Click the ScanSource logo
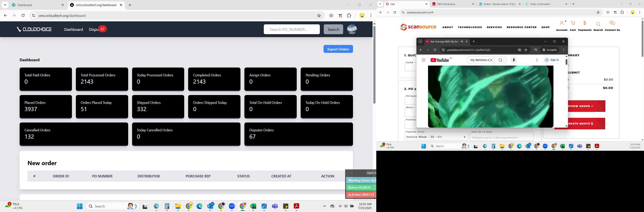Viewport: 644px width, 212px height. click(x=418, y=27)
